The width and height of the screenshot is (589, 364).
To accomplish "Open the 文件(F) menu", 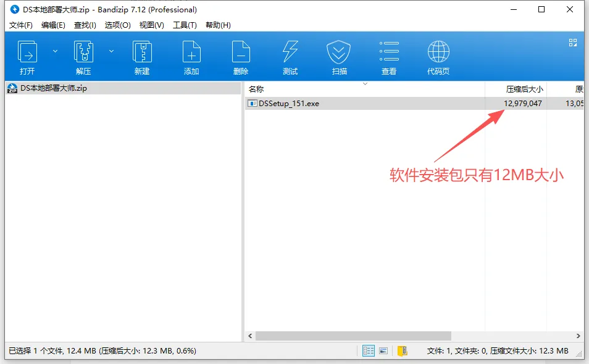I will [20, 25].
